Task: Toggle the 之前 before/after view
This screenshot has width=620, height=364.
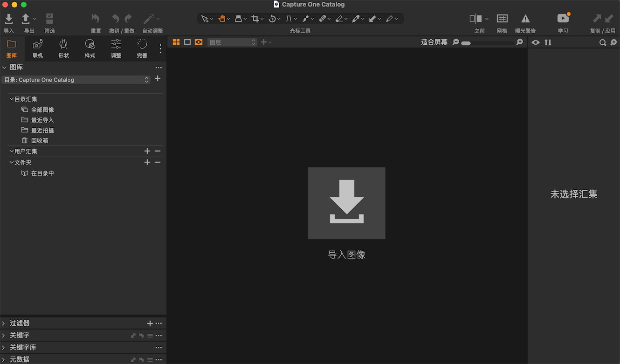Action: 475,19
